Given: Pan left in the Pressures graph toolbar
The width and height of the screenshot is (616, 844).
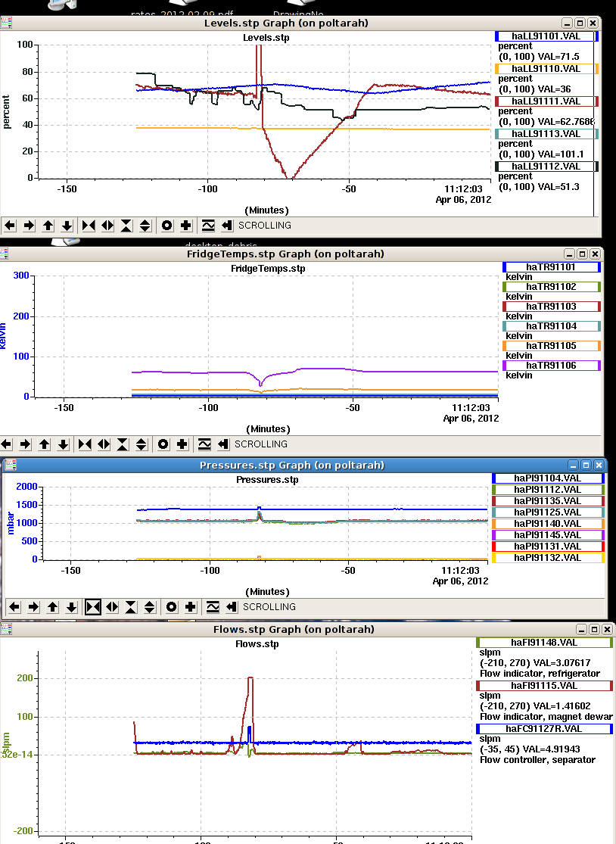Looking at the screenshot, I should tap(14, 607).
